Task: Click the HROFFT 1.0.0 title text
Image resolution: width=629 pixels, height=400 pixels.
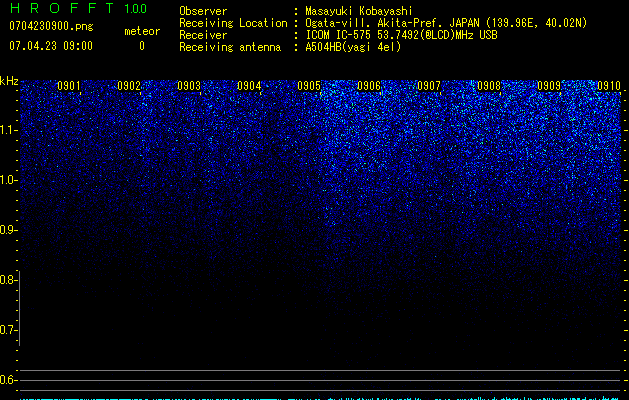Action: click(78, 8)
